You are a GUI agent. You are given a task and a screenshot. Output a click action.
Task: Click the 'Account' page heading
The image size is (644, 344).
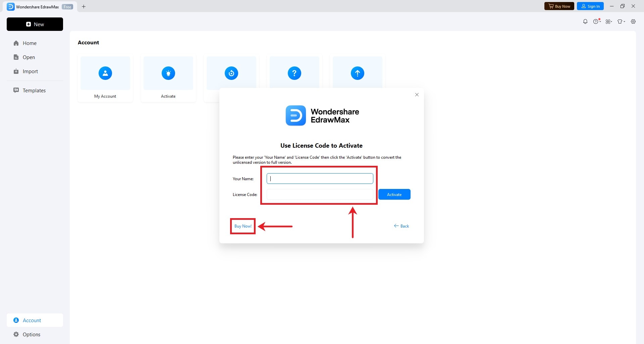(89, 43)
